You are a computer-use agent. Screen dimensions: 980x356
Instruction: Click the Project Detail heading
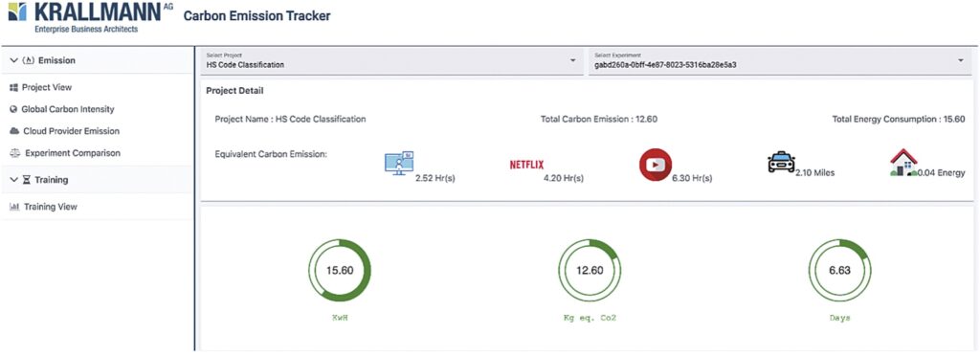235,91
